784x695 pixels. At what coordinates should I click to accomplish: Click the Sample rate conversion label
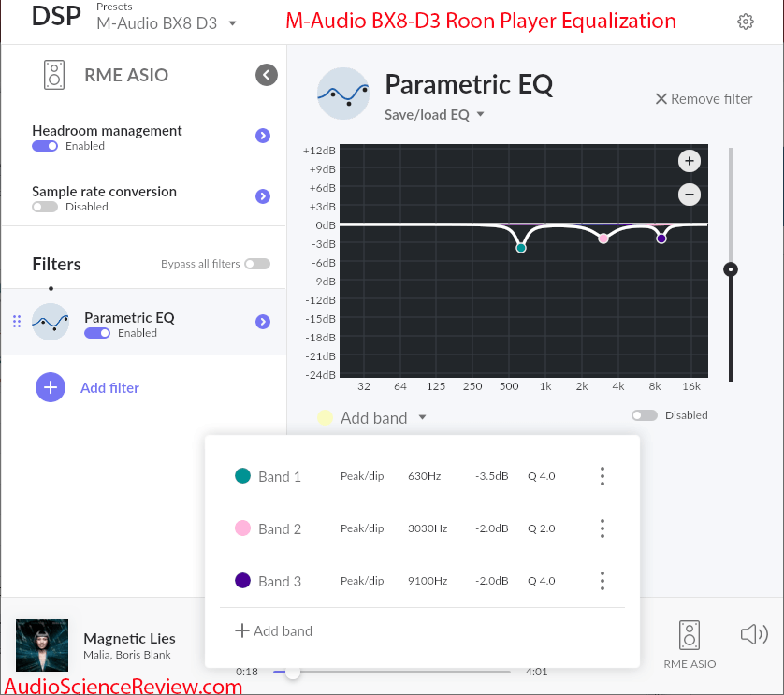tap(104, 192)
